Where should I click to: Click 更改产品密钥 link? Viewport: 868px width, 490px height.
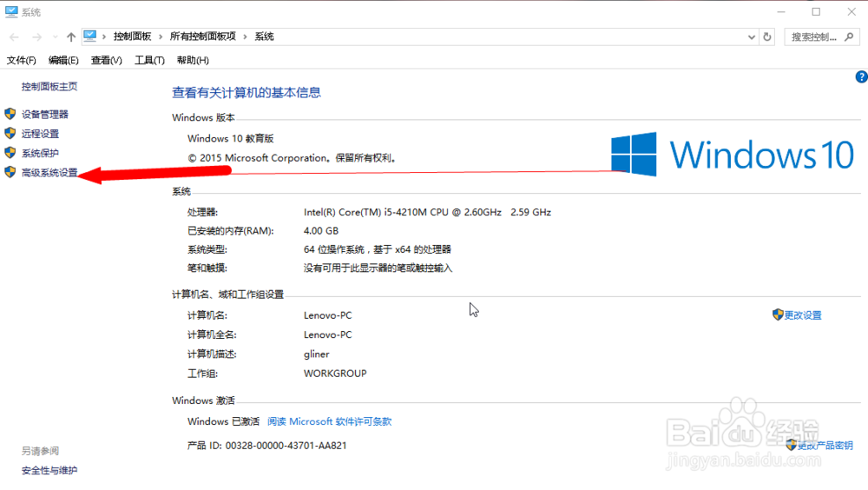(x=825, y=446)
